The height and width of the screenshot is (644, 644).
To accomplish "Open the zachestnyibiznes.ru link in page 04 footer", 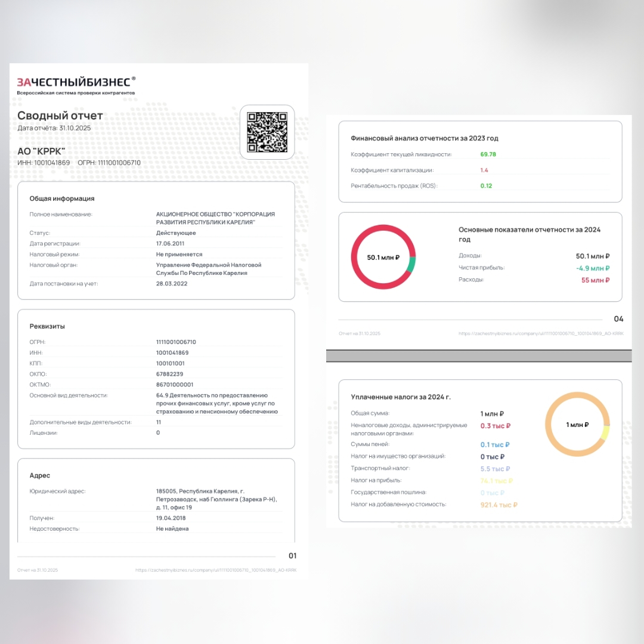I will pos(540,333).
